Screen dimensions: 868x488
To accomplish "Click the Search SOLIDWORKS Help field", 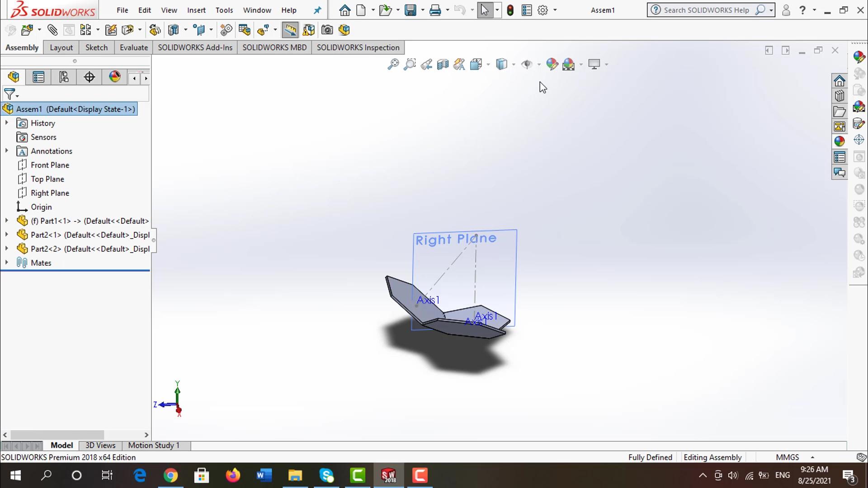I will [x=706, y=10].
